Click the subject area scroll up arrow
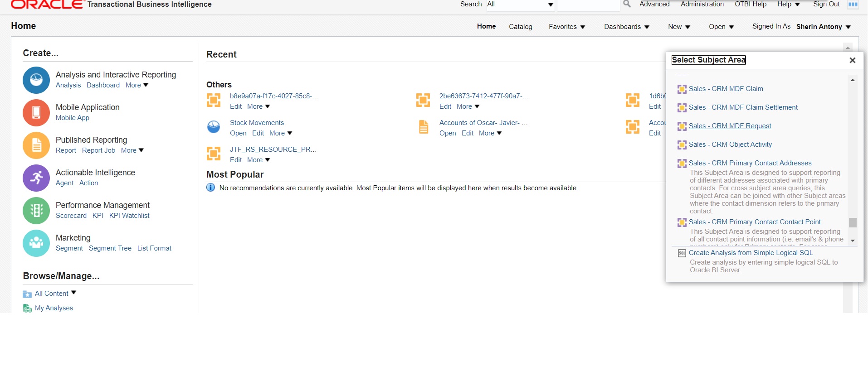 [853, 80]
